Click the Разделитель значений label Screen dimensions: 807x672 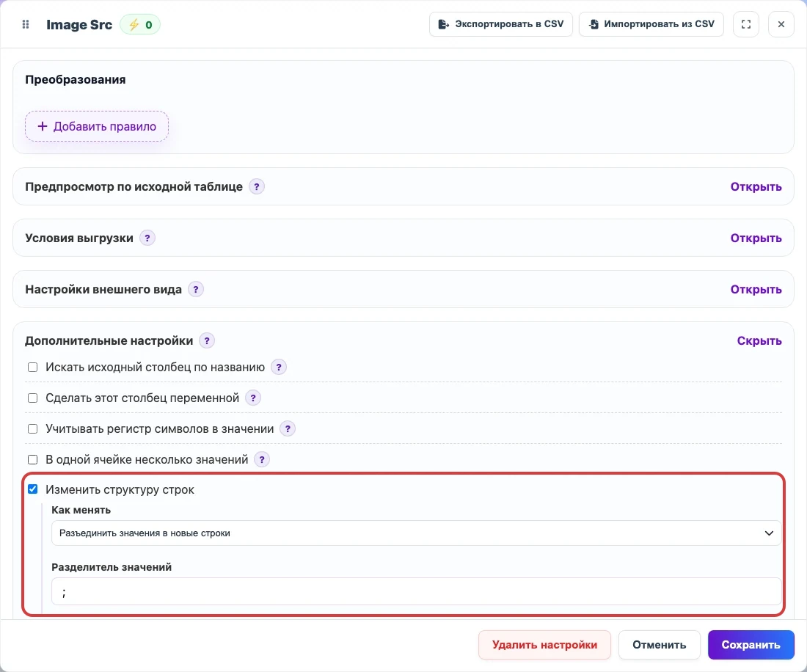[x=112, y=567]
